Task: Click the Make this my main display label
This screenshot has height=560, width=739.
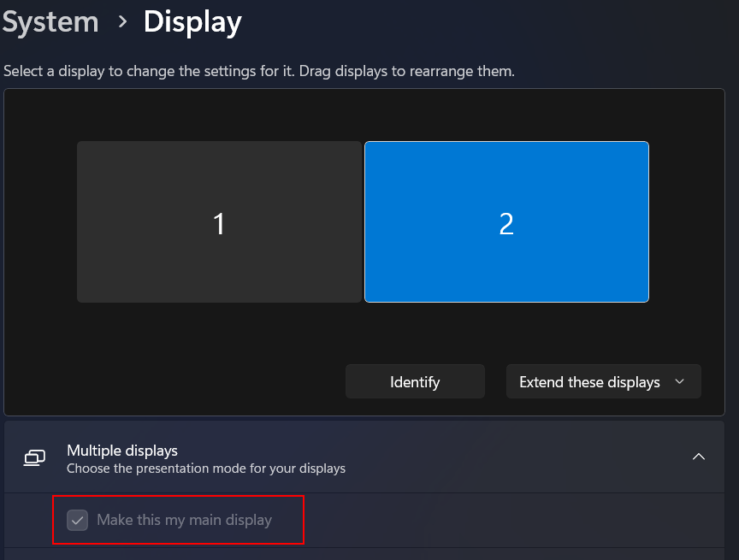Action: [184, 520]
